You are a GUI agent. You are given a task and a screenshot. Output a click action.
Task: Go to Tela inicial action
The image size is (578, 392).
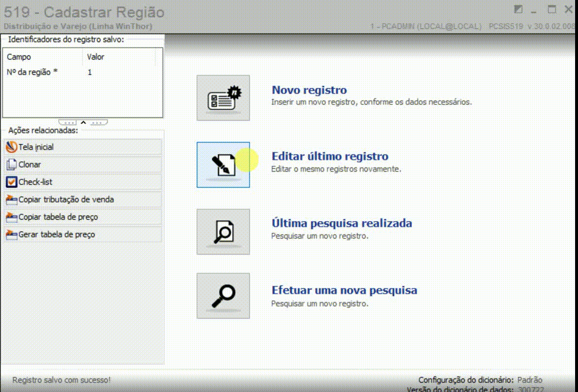click(83, 147)
